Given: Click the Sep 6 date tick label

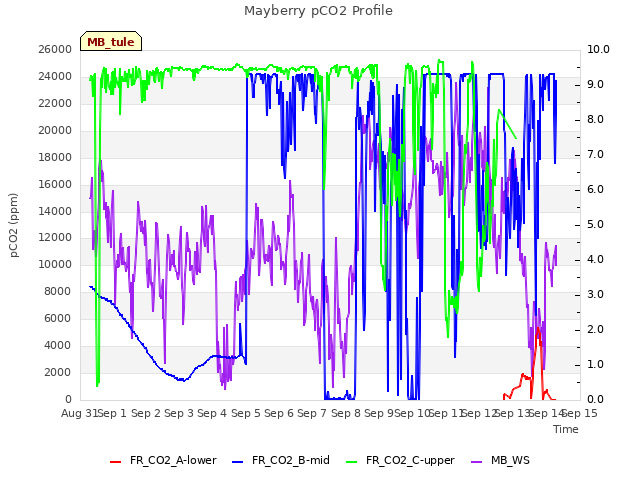Looking at the screenshot, I should (279, 413).
